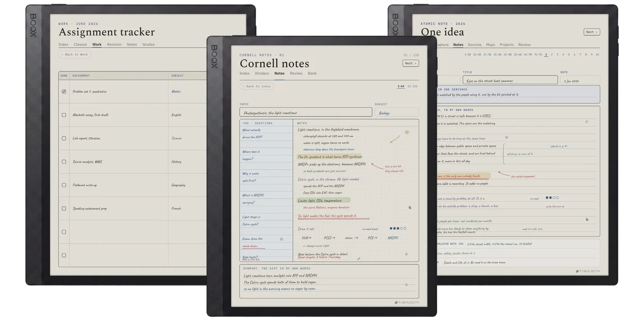Screen dimensions: 644x321
Task: Click the red star beside Exam: draw the
Action: (x=281, y=239)
